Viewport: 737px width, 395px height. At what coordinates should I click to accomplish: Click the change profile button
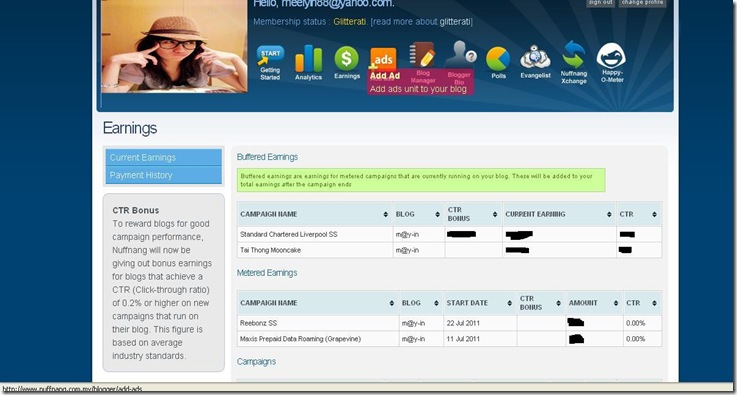[642, 3]
